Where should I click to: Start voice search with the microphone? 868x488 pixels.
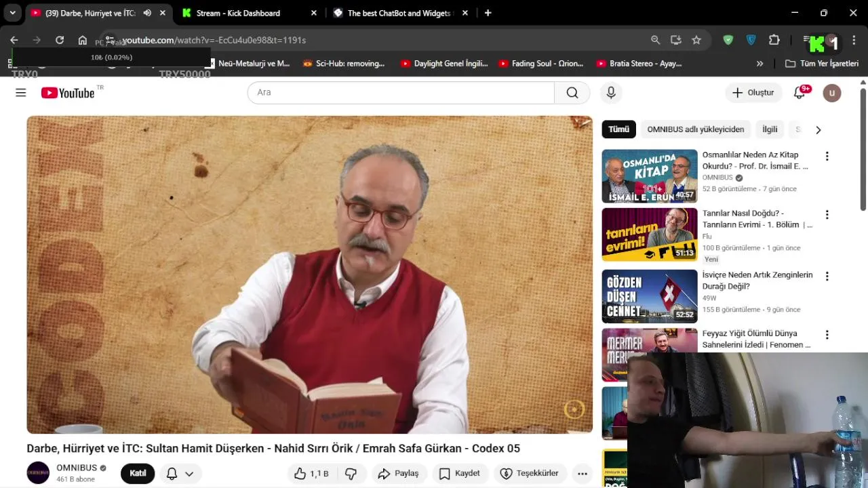click(611, 93)
